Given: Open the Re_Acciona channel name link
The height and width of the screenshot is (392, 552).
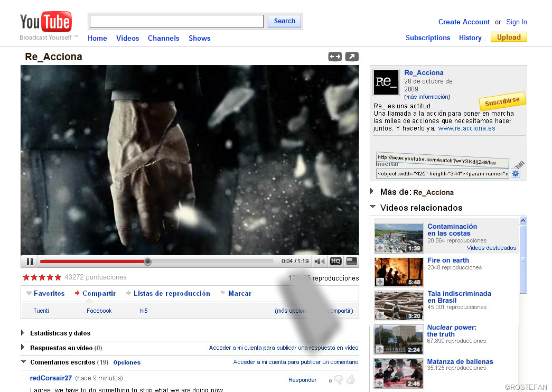Looking at the screenshot, I should 424,72.
